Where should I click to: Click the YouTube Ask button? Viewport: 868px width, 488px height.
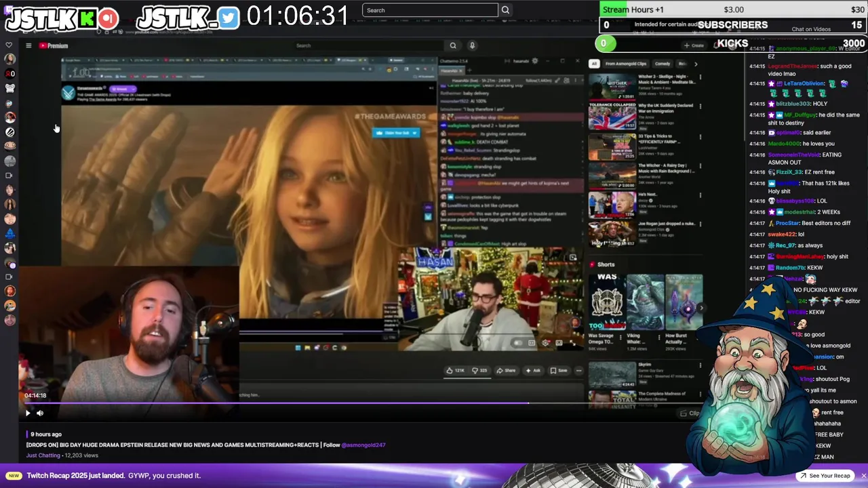534,371
